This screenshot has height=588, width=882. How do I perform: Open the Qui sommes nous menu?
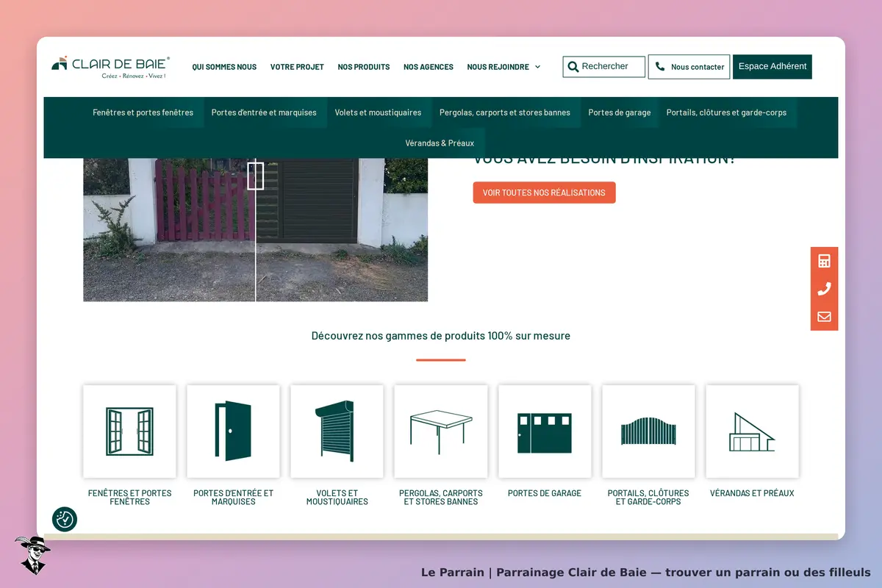[x=224, y=67]
